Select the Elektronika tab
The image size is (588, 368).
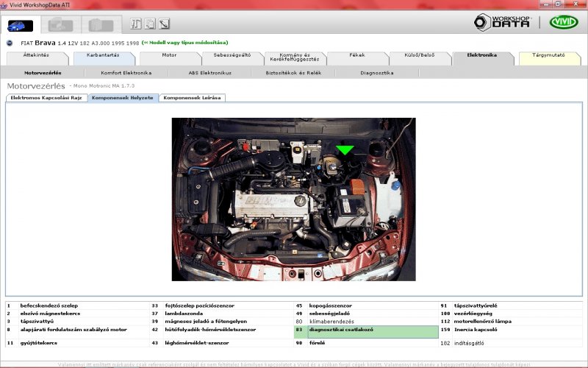coord(482,58)
